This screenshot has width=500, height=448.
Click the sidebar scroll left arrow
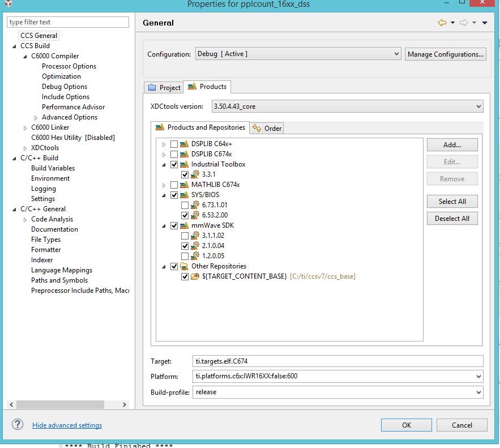point(11,404)
